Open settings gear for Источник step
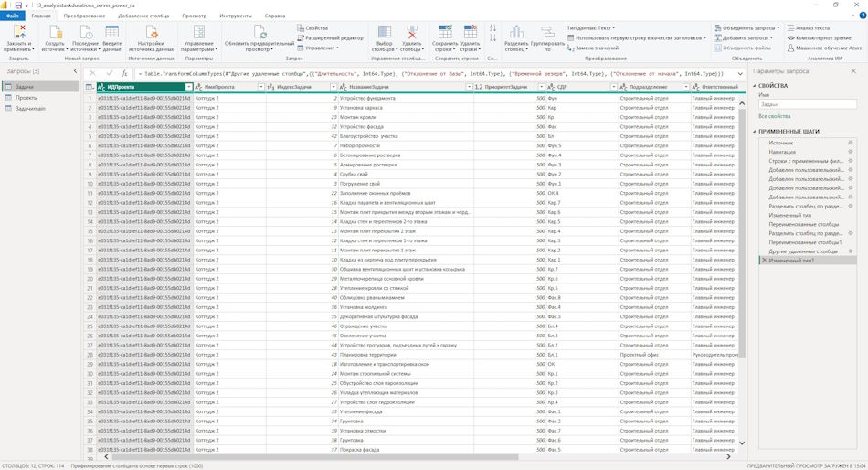Screen dimensions: 868x470 pyautogui.click(x=851, y=143)
